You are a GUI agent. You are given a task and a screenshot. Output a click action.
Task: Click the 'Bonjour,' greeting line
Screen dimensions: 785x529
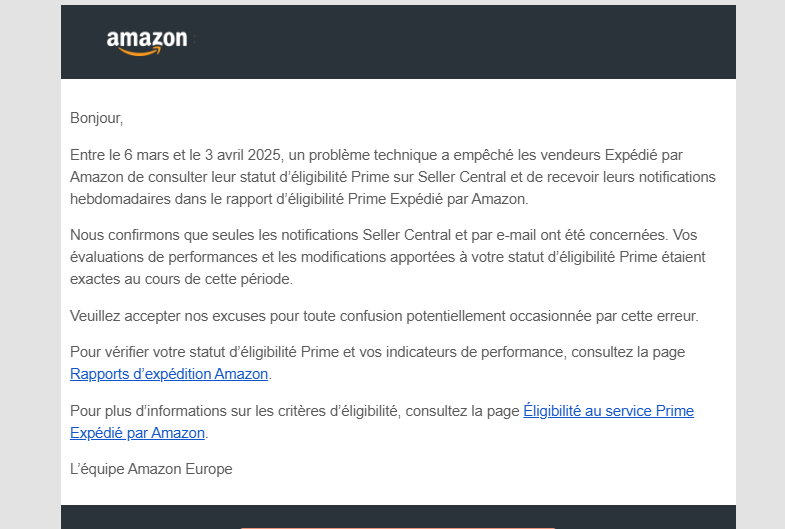coord(97,118)
